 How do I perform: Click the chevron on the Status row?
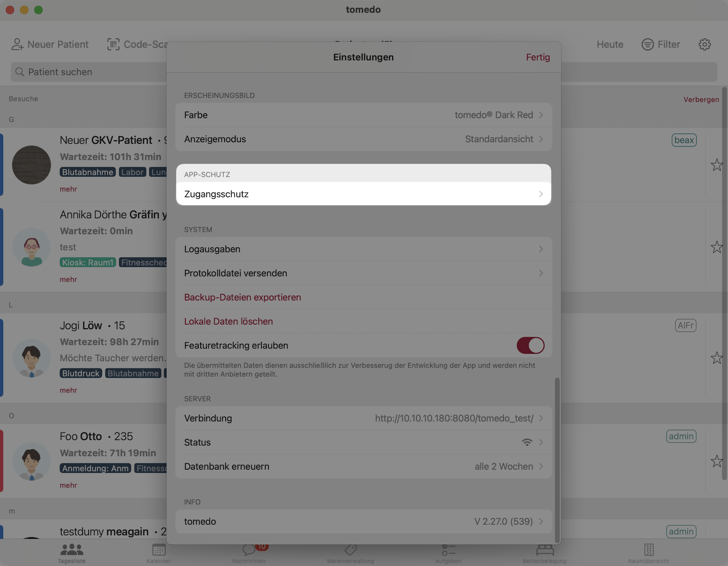tap(541, 442)
